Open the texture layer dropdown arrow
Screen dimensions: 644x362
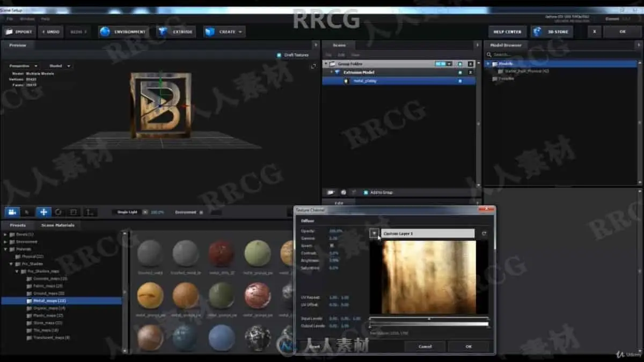(374, 233)
